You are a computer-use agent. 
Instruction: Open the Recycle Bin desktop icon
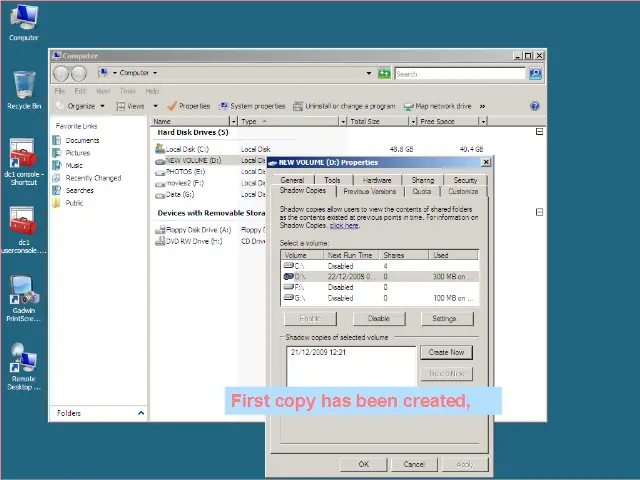point(24,90)
